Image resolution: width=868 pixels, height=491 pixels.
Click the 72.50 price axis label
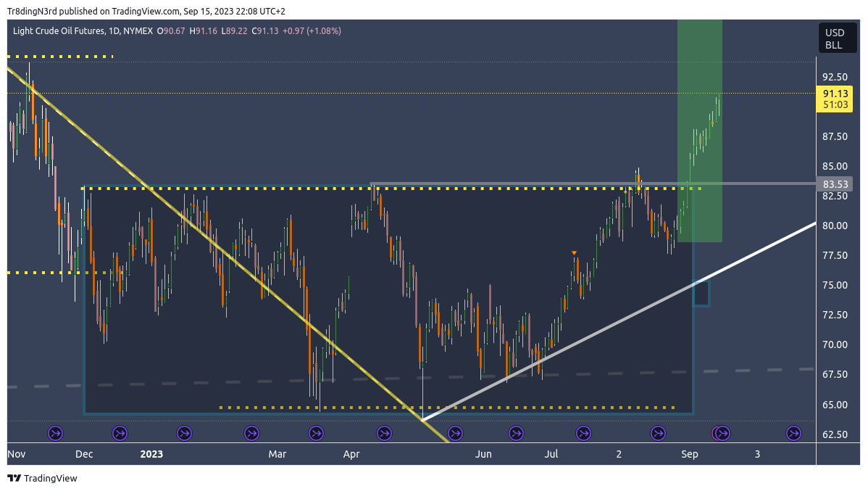[x=835, y=315]
